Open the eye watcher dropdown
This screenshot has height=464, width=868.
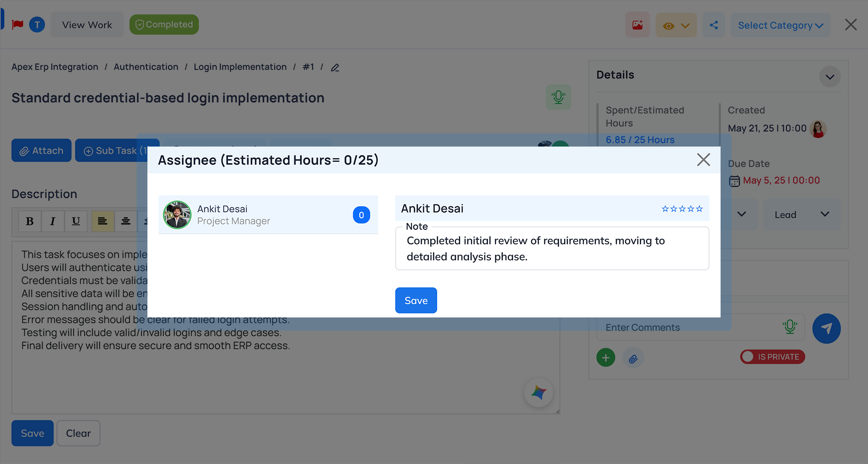(x=676, y=25)
